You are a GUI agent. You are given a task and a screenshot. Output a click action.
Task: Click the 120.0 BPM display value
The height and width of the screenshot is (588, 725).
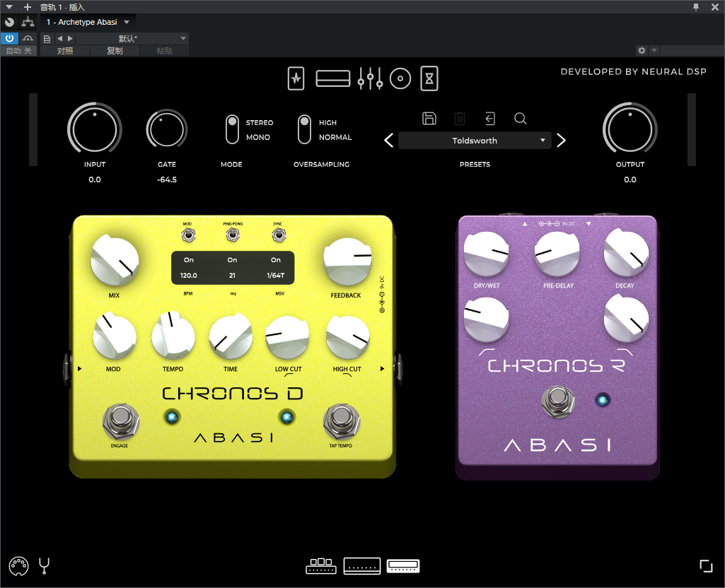pyautogui.click(x=189, y=276)
